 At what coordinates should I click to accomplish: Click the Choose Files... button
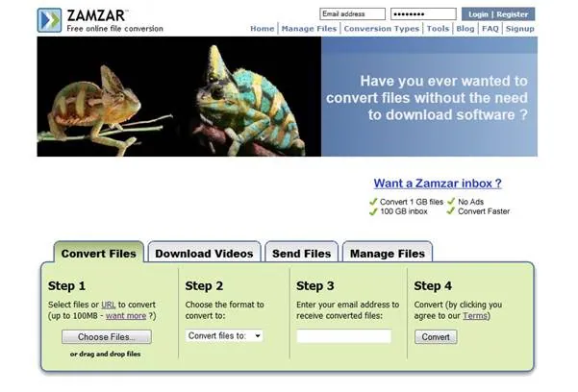pos(107,336)
